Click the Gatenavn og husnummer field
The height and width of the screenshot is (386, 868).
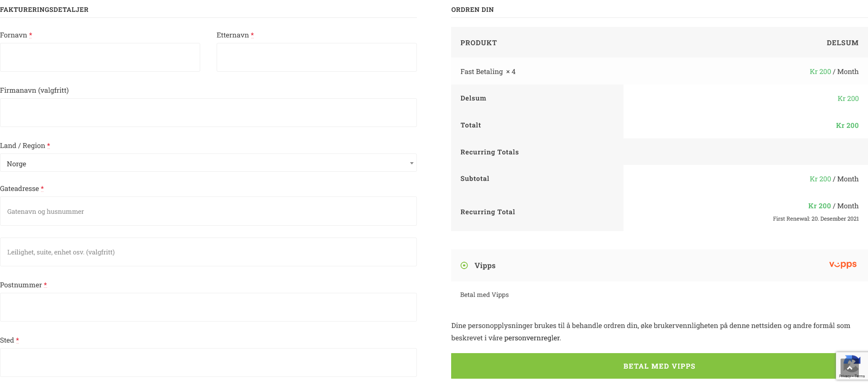coord(208,211)
